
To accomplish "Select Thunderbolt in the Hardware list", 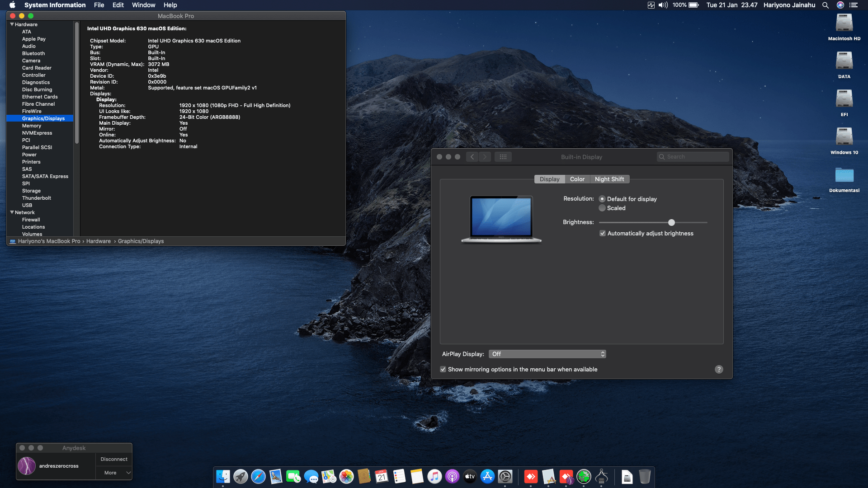I will point(37,198).
